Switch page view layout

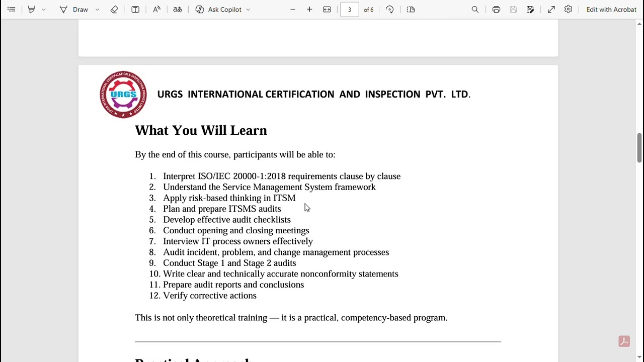pyautogui.click(x=411, y=10)
